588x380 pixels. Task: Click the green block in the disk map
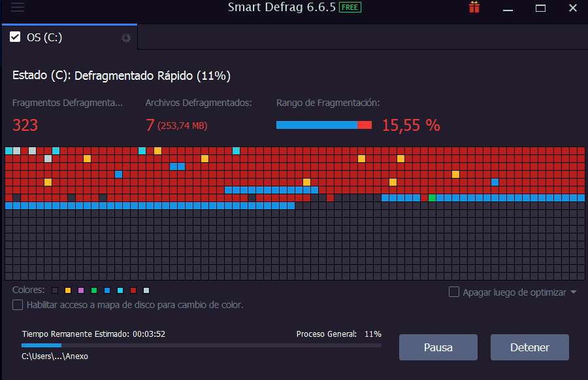(432, 198)
